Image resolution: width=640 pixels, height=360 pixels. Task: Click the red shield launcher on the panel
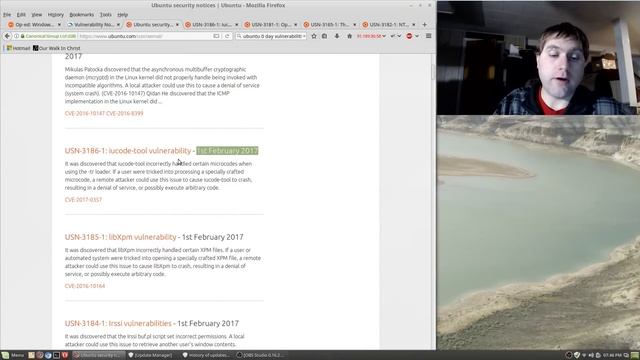click(64, 355)
